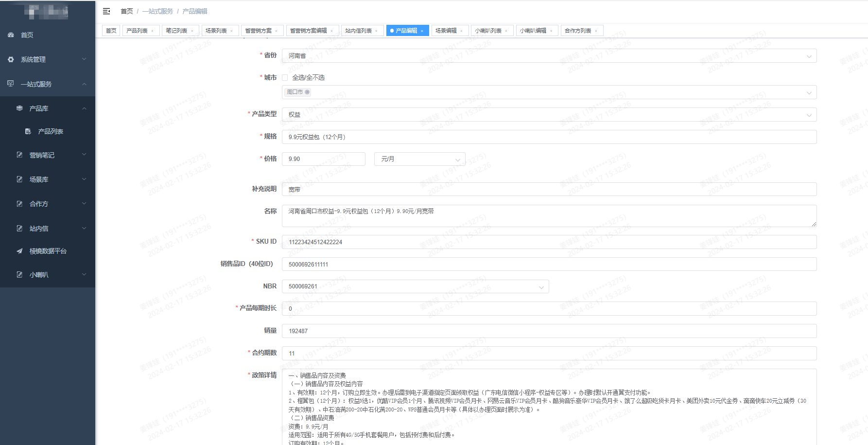The image size is (868, 445).
Task: Close the 站内信列表 tab
Action: point(377,31)
